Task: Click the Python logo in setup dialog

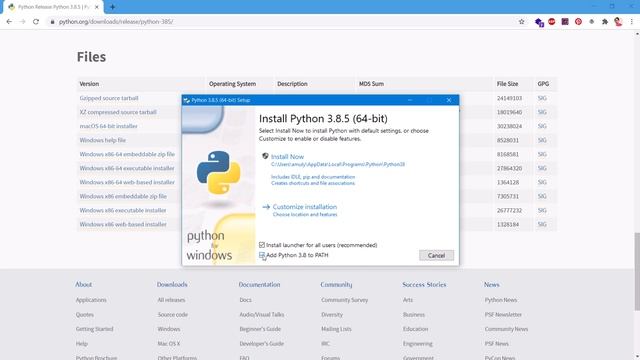Action: click(218, 172)
